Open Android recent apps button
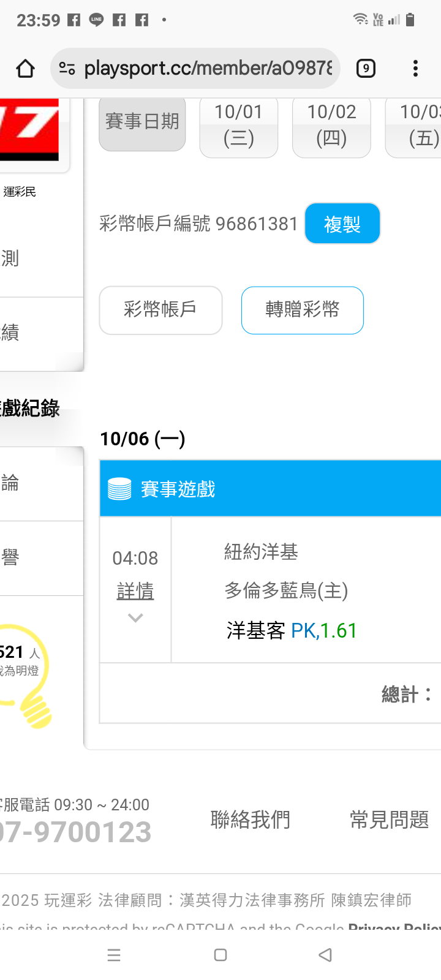 [x=114, y=955]
